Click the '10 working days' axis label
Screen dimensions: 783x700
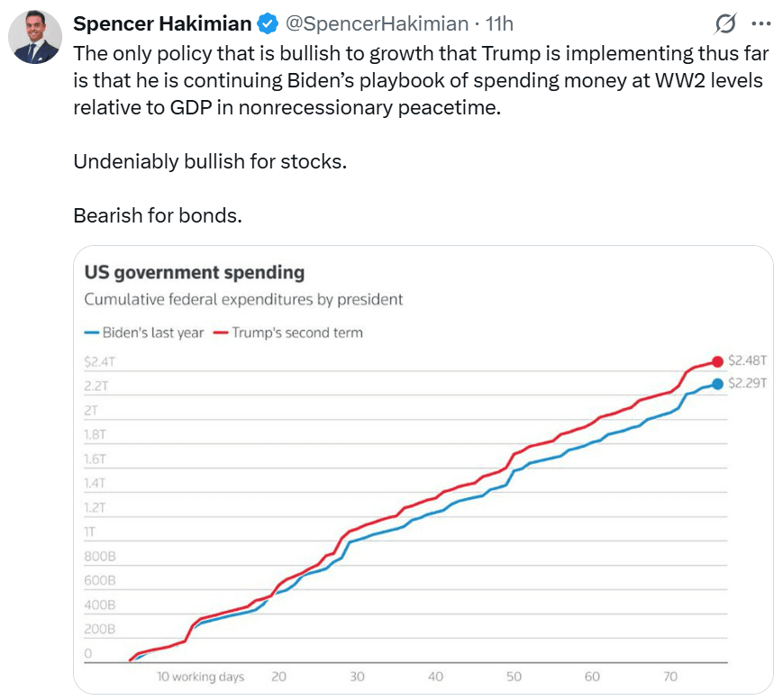200,677
